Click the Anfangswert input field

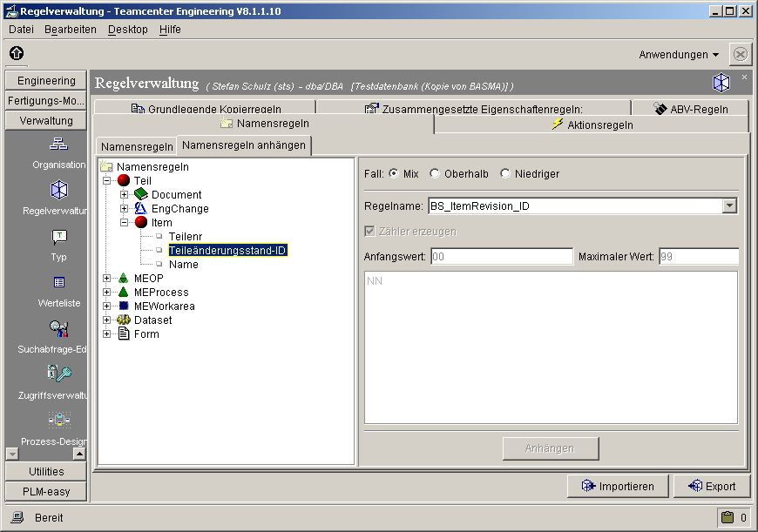(502, 257)
